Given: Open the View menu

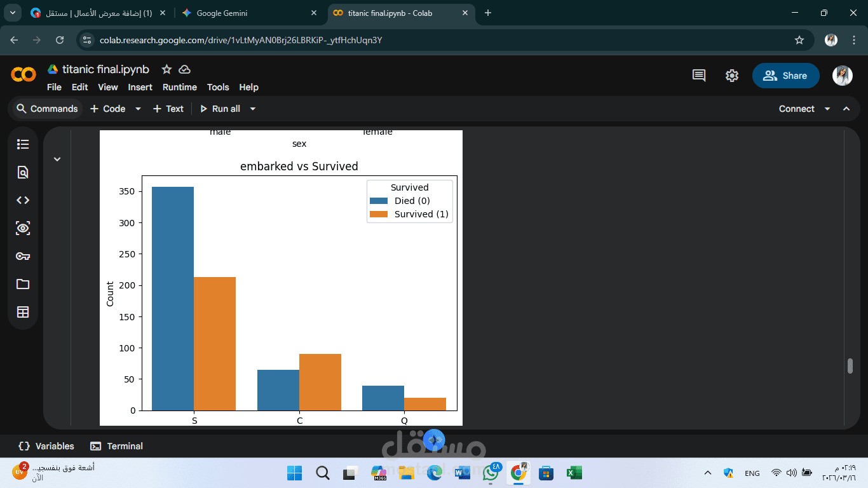Looking at the screenshot, I should (x=108, y=87).
